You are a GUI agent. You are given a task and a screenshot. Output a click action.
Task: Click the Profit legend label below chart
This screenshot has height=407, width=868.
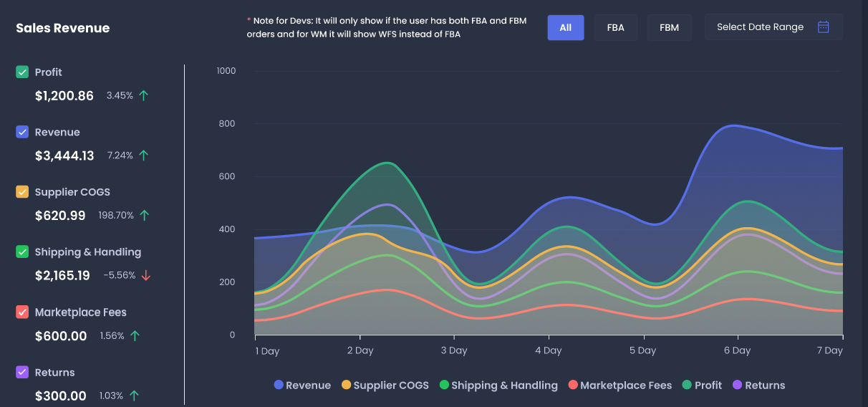(x=708, y=386)
